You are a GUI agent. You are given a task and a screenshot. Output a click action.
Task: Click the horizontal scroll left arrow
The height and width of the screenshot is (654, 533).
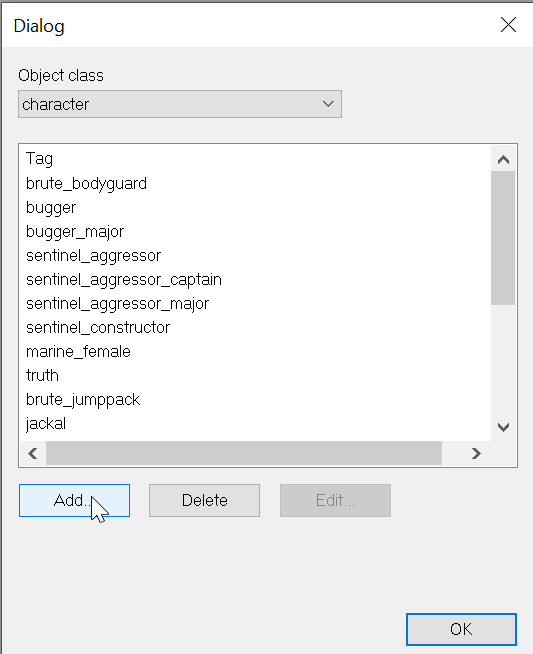pos(33,453)
